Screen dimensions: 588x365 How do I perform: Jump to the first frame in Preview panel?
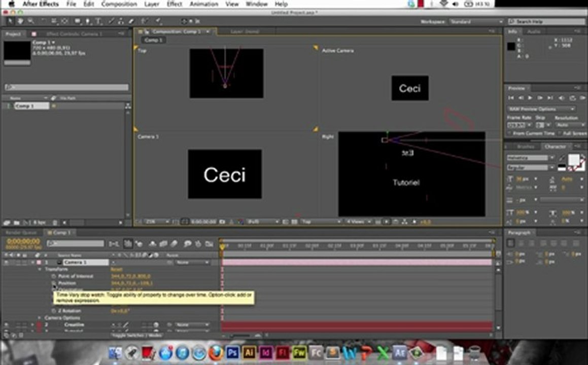(511, 98)
